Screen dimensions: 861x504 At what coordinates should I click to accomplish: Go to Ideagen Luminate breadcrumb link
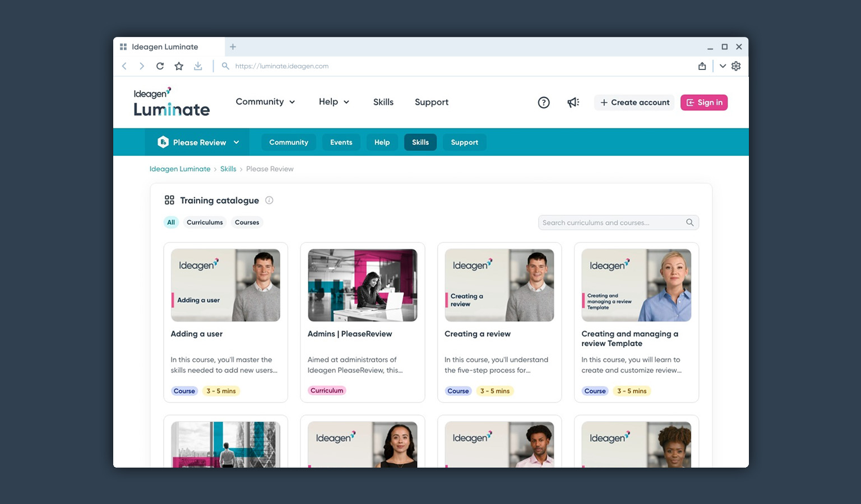[x=180, y=169]
